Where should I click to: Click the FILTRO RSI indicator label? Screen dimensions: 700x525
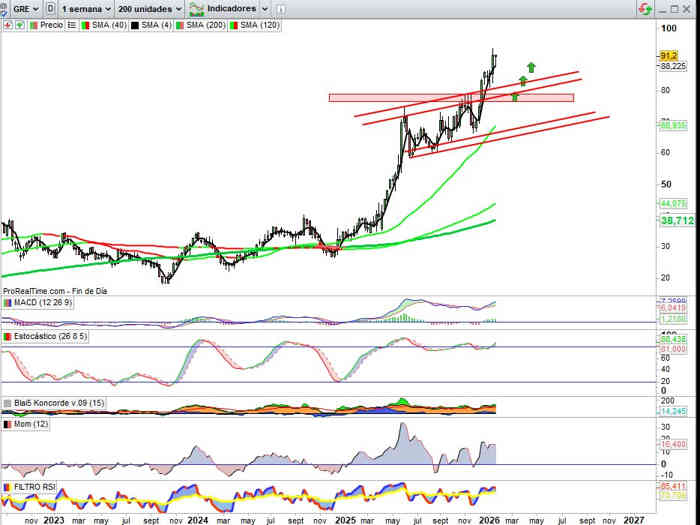(35, 486)
